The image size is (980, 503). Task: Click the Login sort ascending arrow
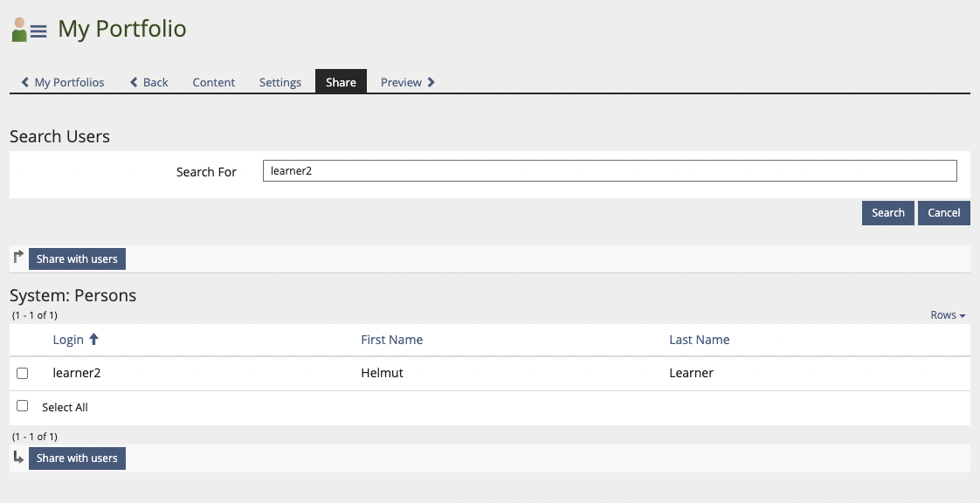[x=94, y=340]
